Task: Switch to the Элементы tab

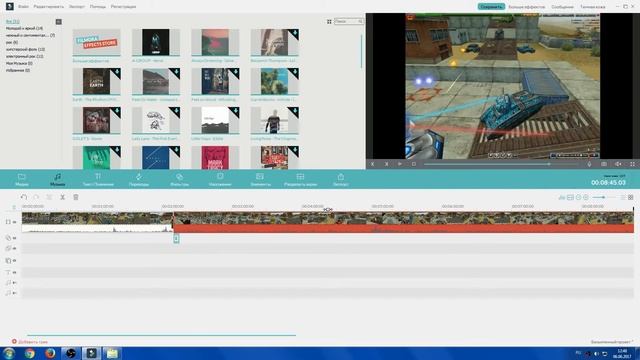Action: point(260,179)
